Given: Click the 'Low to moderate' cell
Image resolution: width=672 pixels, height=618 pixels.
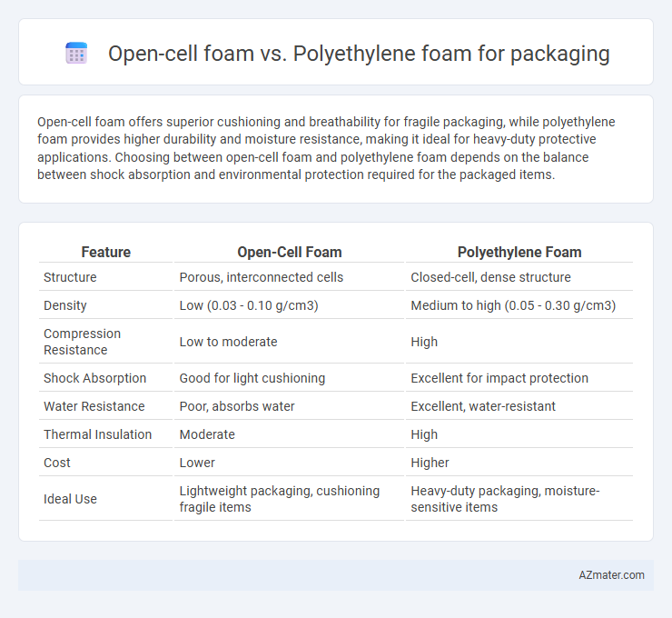Looking at the screenshot, I should click(x=229, y=342).
